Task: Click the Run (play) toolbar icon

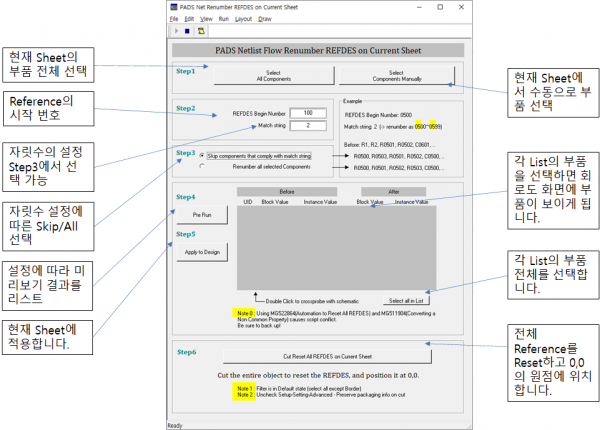Action: click(175, 30)
